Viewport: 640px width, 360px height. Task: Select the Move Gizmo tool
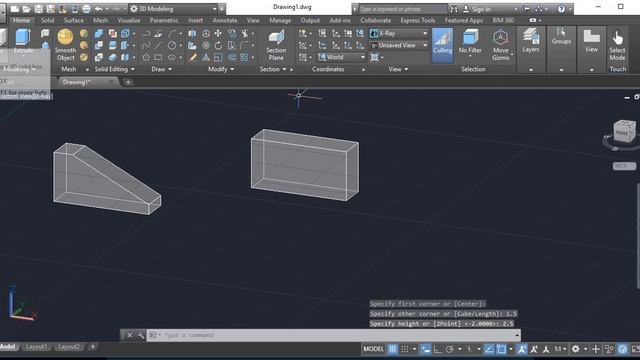click(500, 45)
